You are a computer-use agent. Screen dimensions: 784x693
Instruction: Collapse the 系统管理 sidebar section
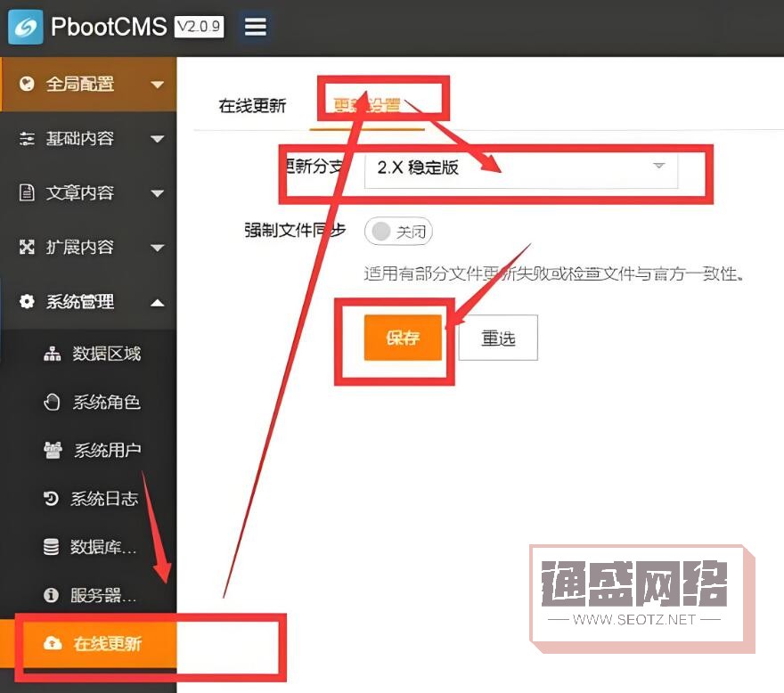click(158, 302)
